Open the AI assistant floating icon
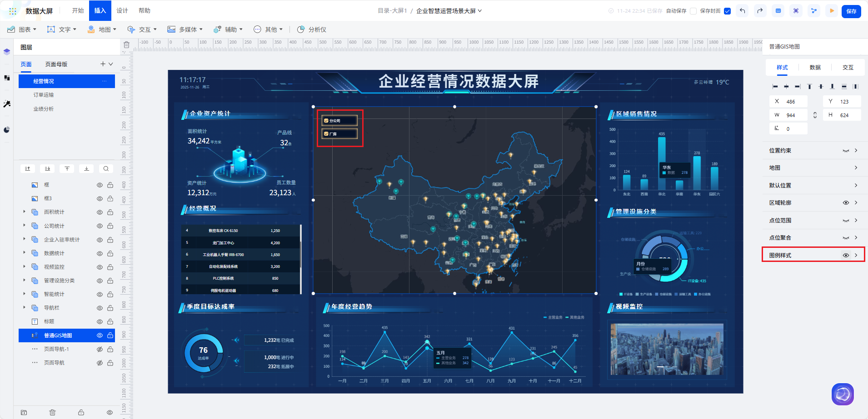This screenshot has height=419, width=868. coord(843,394)
